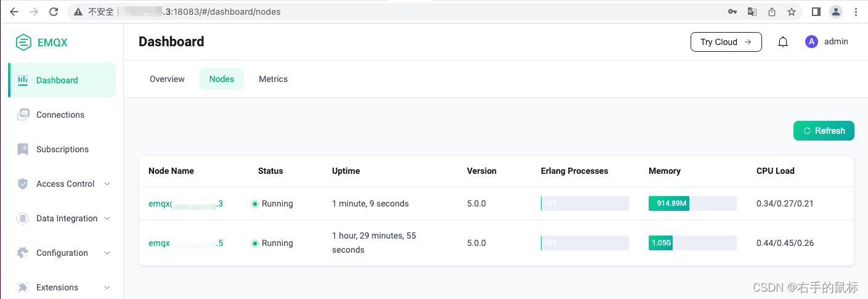Reload the page in browser
The height and width of the screenshot is (299, 868).
coord(54,12)
